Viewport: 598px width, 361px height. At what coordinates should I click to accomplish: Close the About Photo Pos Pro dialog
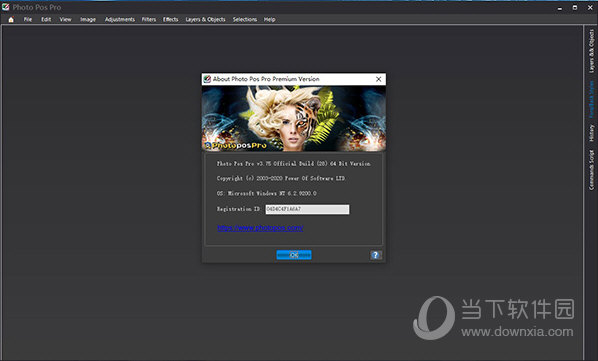pos(379,79)
